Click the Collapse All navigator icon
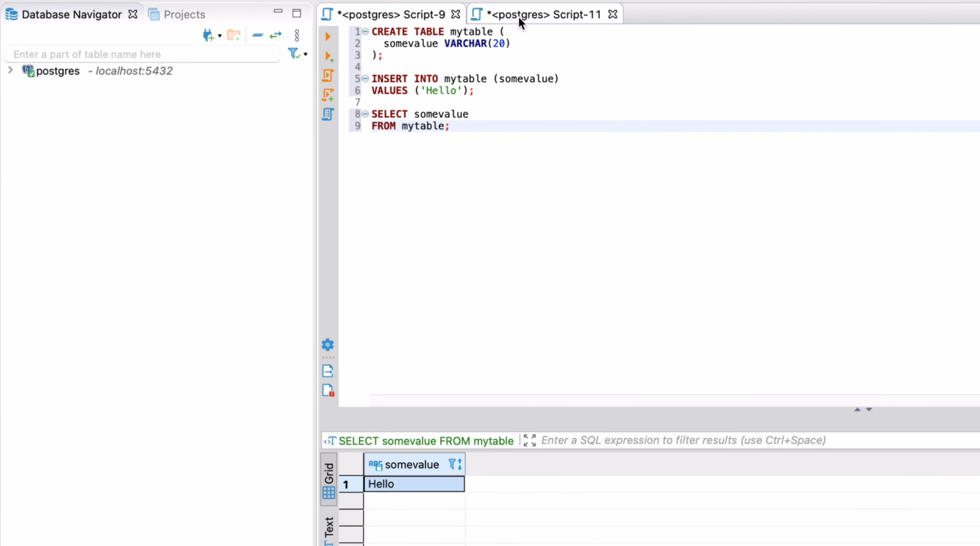The image size is (980, 546). coord(257,35)
